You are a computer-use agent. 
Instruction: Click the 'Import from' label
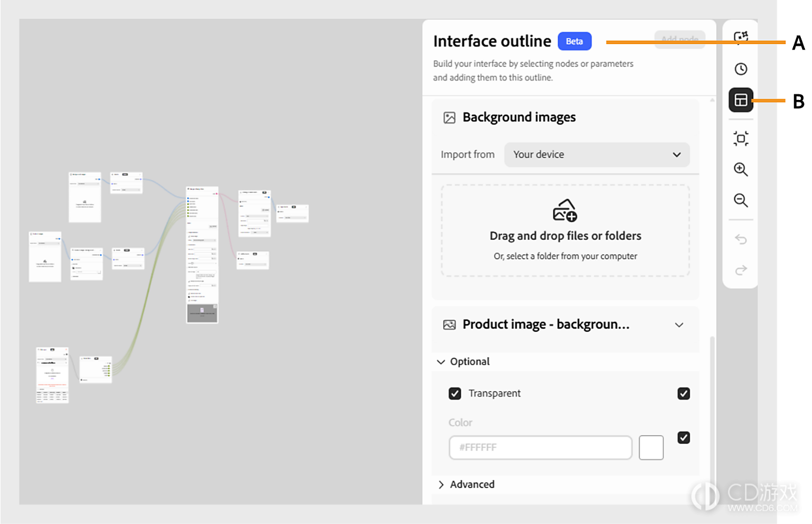[468, 155]
